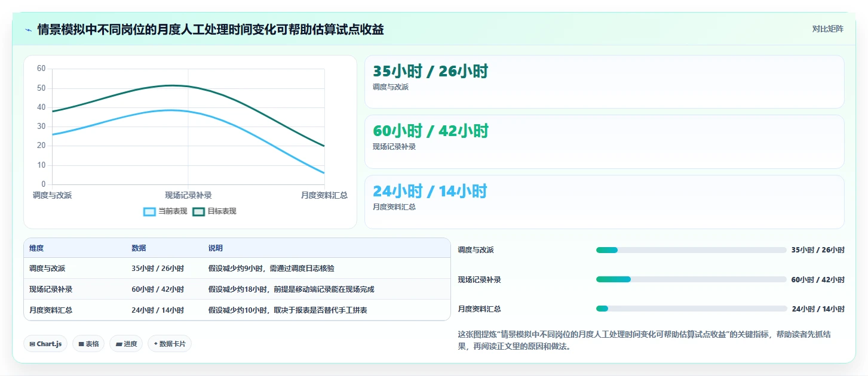This screenshot has height=376, width=868.
Task: Click the y-axis value 60 on the chart
Action: point(41,69)
